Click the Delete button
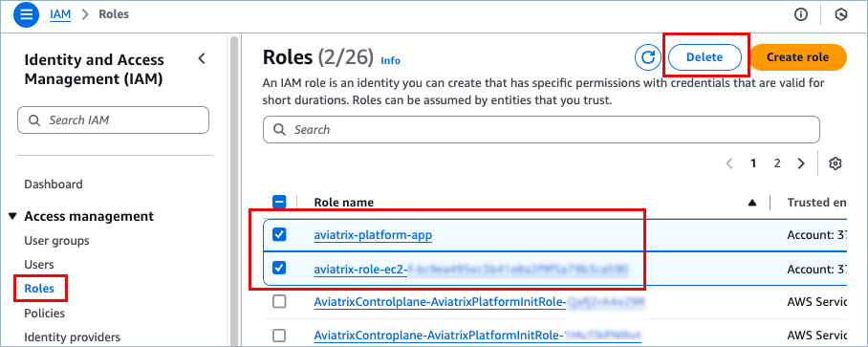Image resolution: width=868 pixels, height=347 pixels. coord(705,57)
